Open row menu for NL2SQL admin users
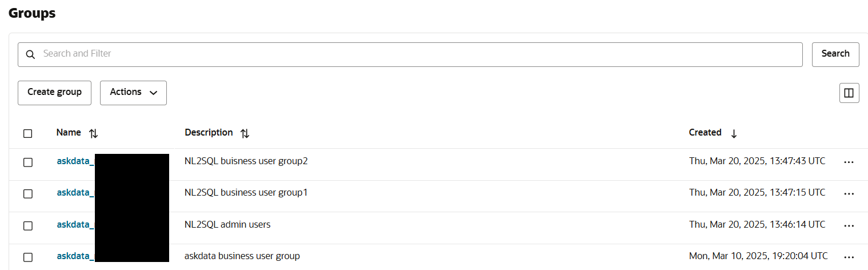The height and width of the screenshot is (270, 868). pos(849,225)
